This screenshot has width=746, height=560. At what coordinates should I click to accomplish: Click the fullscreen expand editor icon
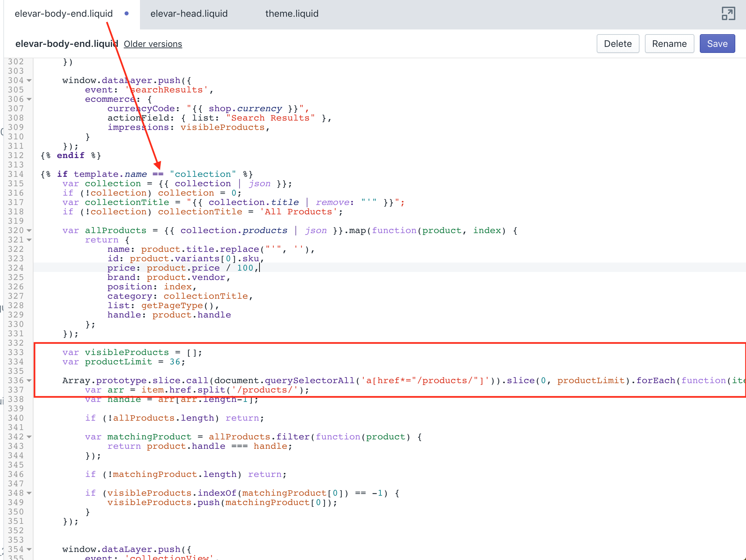point(728,14)
